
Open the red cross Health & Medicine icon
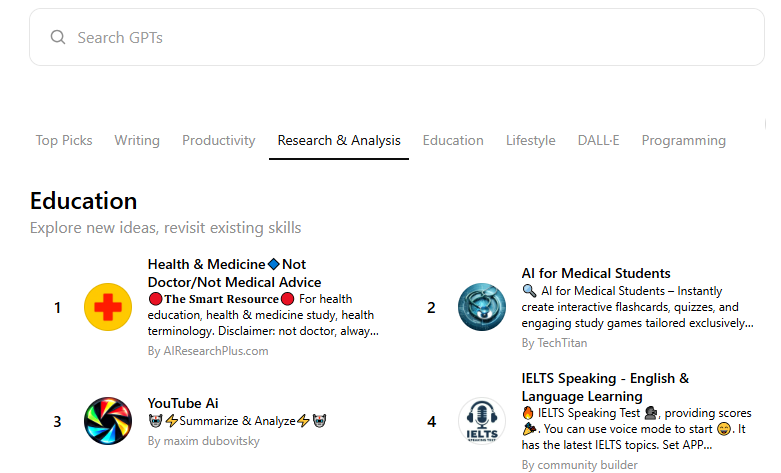(x=108, y=307)
